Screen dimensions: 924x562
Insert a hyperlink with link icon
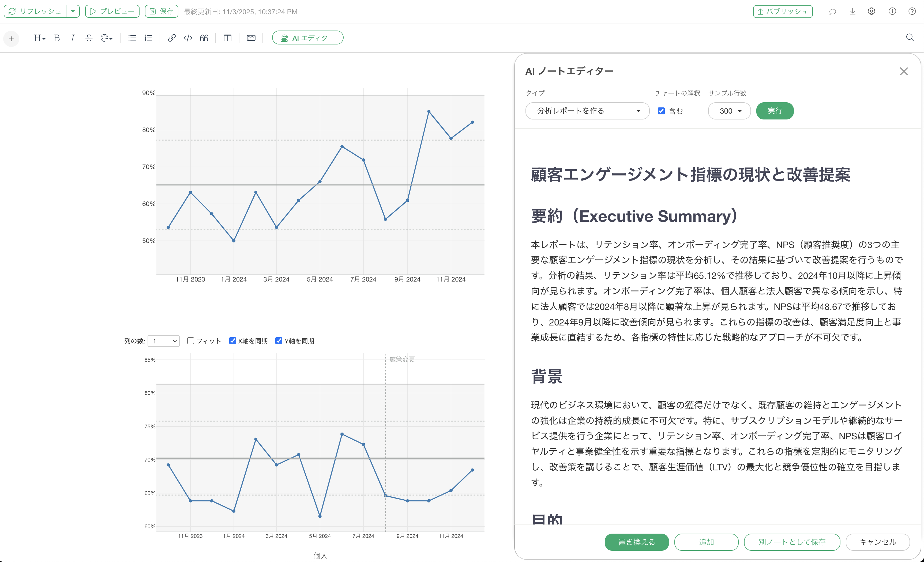[x=172, y=38]
